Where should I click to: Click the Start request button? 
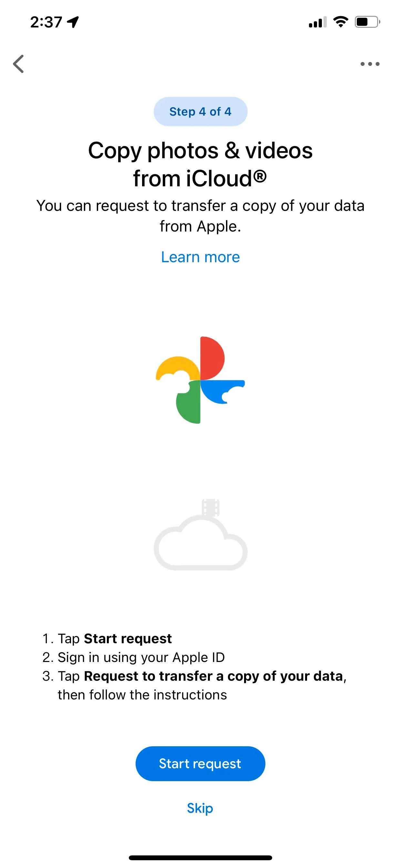[x=200, y=764]
